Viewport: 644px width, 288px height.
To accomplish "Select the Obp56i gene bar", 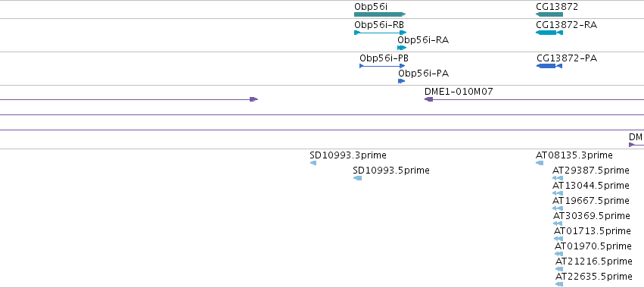I will pos(380,14).
